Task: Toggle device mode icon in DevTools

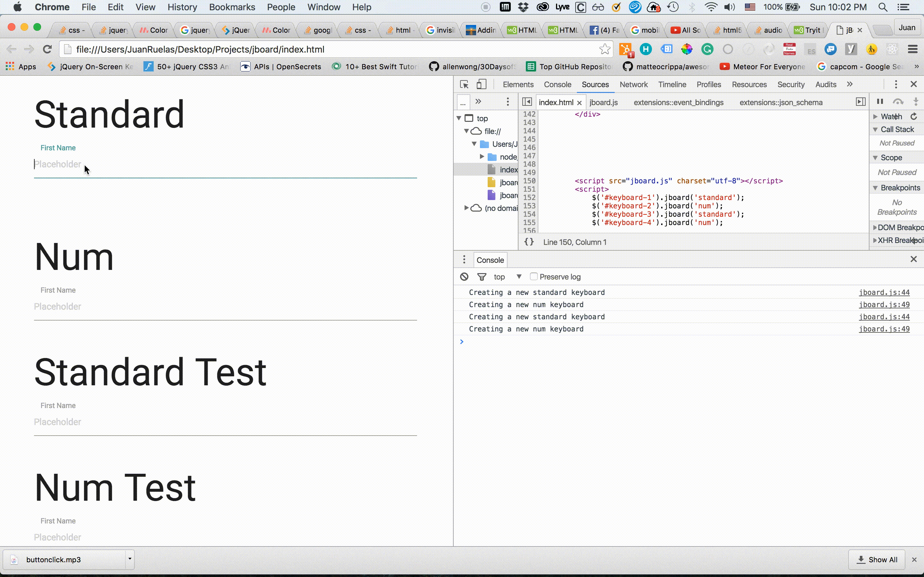Action: click(x=481, y=84)
